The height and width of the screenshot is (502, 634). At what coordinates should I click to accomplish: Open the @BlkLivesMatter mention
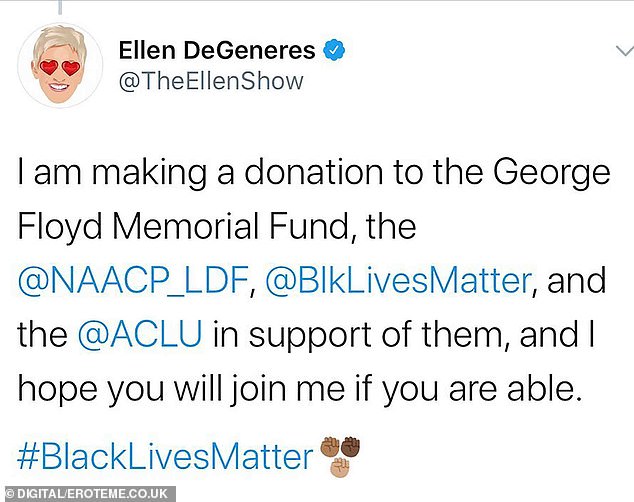point(395,280)
